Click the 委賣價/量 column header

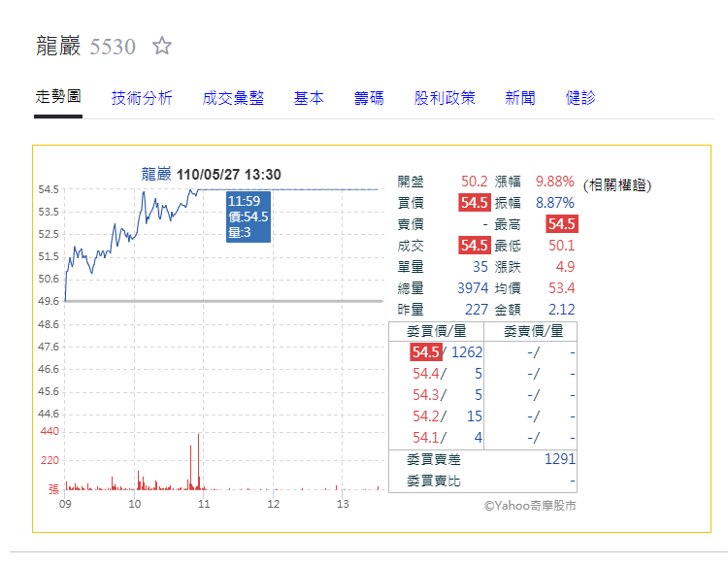point(534,331)
